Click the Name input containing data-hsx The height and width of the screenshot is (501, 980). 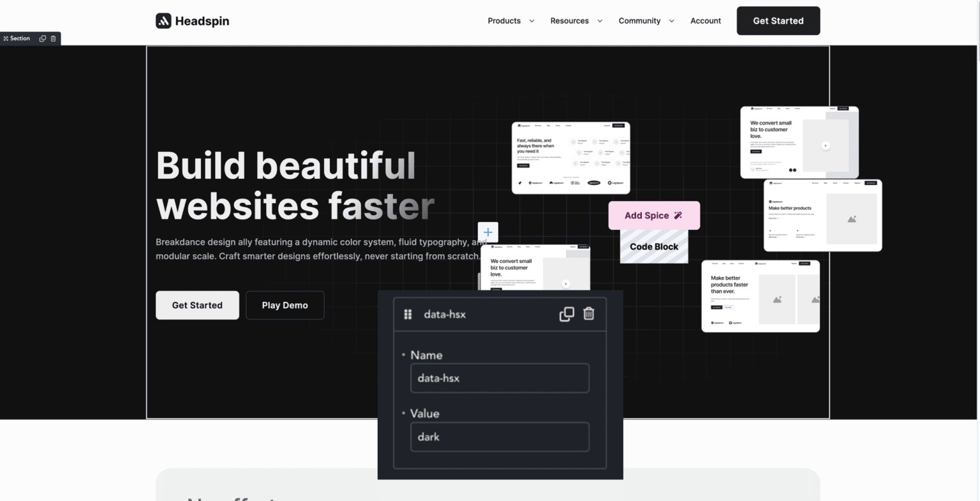pos(500,378)
